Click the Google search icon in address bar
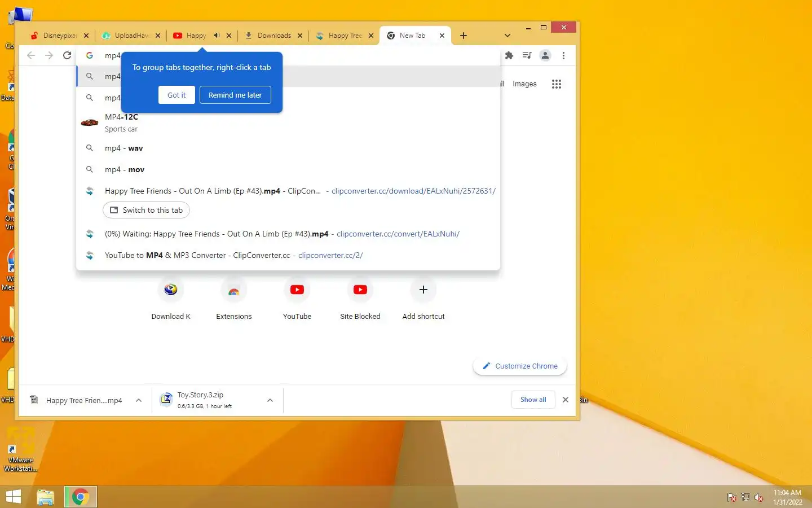The image size is (812, 508). [89, 55]
